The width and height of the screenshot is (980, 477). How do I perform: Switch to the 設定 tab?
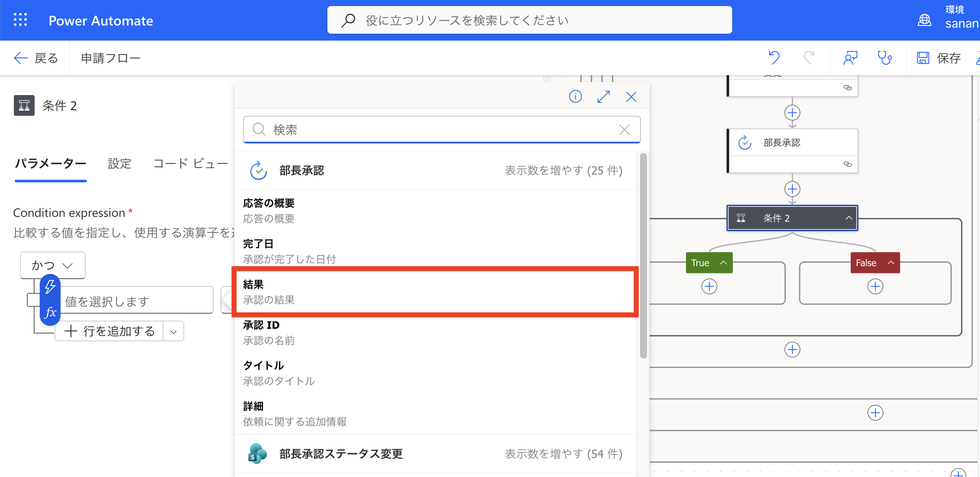(x=119, y=164)
